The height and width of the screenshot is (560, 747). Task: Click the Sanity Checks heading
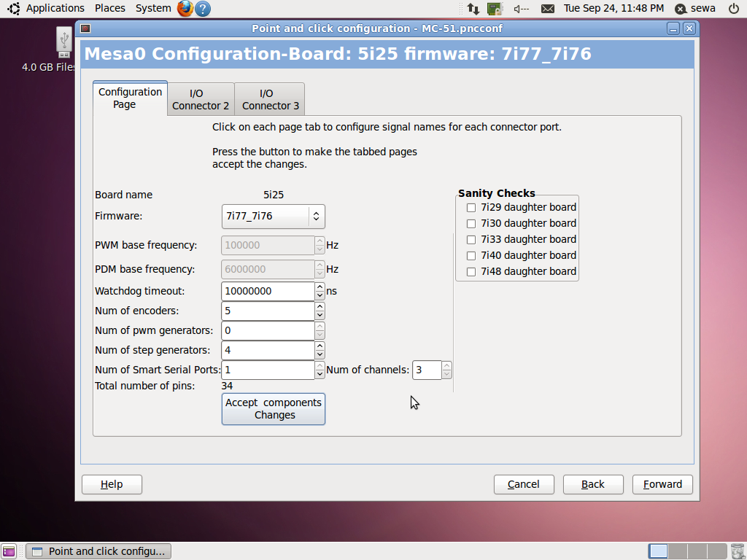(496, 193)
